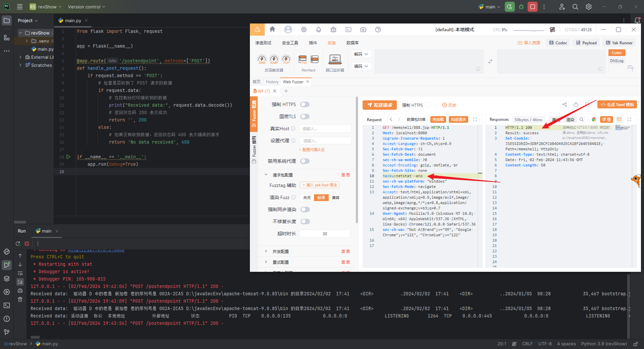Open the 渗透测试 menu
Image resolution: width=644 pixels, height=349 pixels.
click(263, 43)
